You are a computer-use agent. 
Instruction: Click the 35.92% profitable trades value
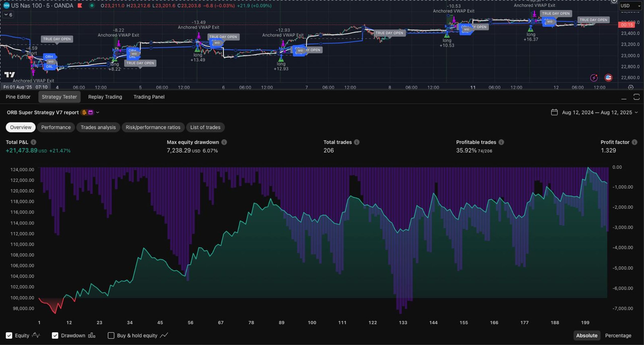coord(466,151)
